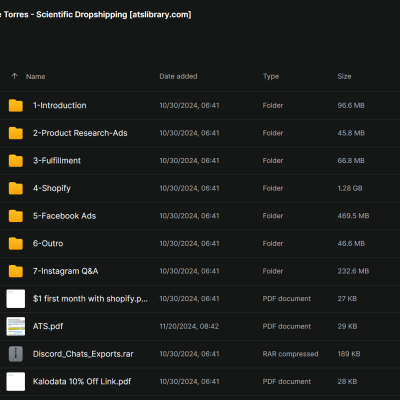Select the $1 first month with shopify file name
This screenshot has width=400, height=400.
click(90, 299)
